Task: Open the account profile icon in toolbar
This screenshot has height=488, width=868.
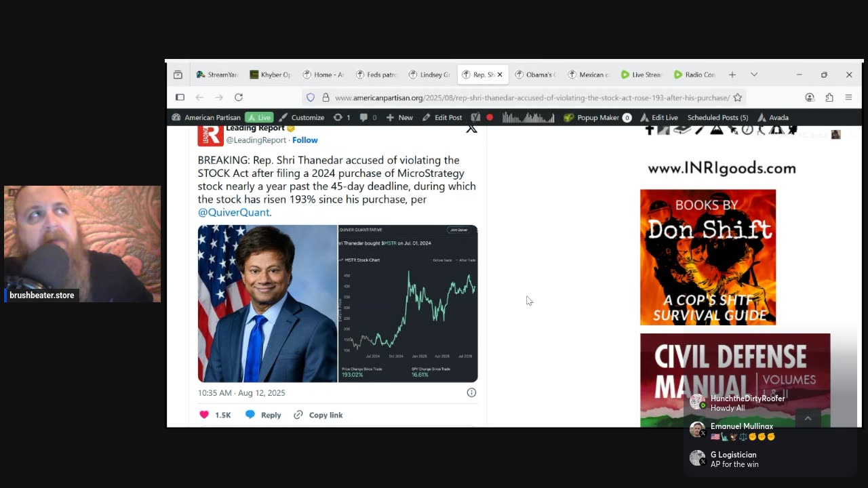Action: pos(810,98)
